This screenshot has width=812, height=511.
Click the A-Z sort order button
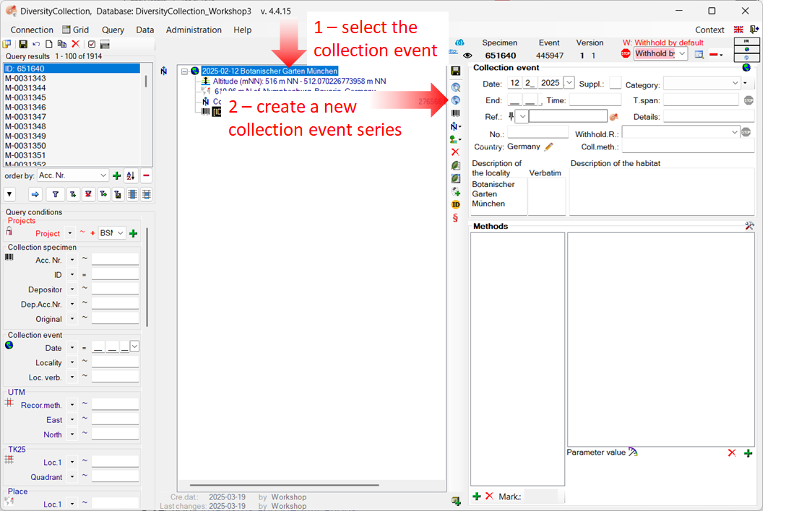click(131, 175)
